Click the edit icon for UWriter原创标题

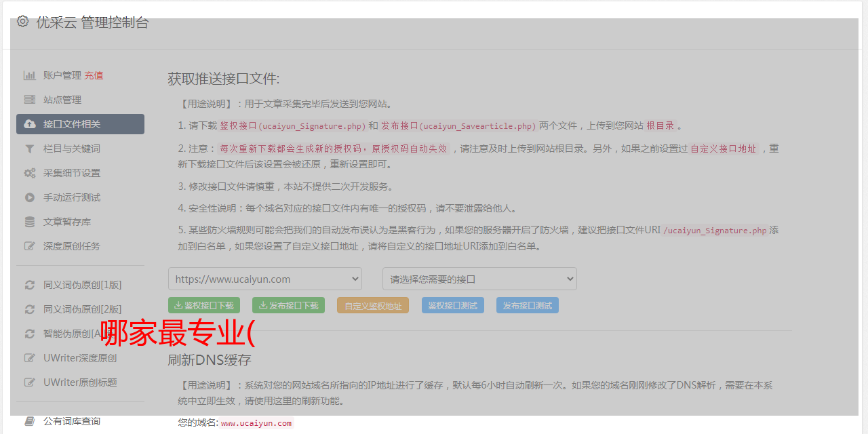coord(30,382)
